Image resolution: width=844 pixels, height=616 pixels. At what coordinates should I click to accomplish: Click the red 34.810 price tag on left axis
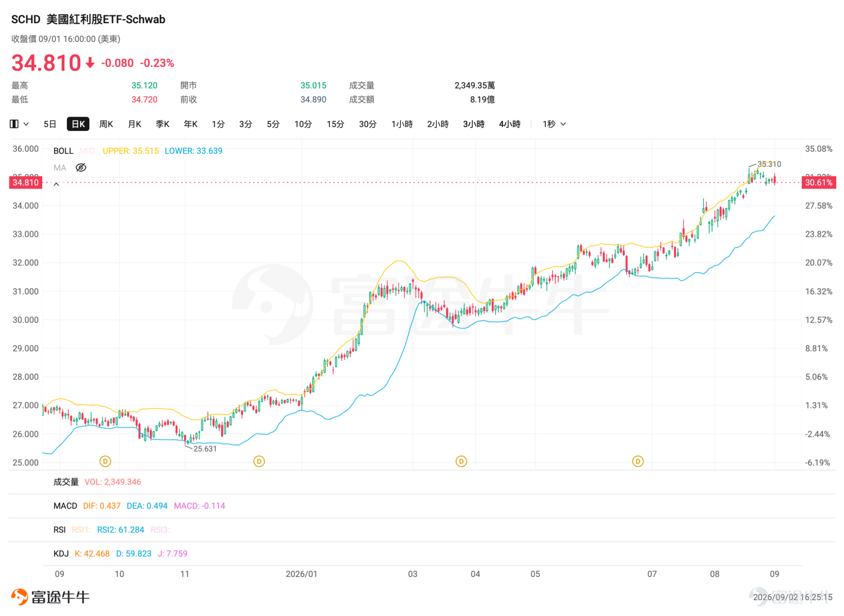(26, 182)
